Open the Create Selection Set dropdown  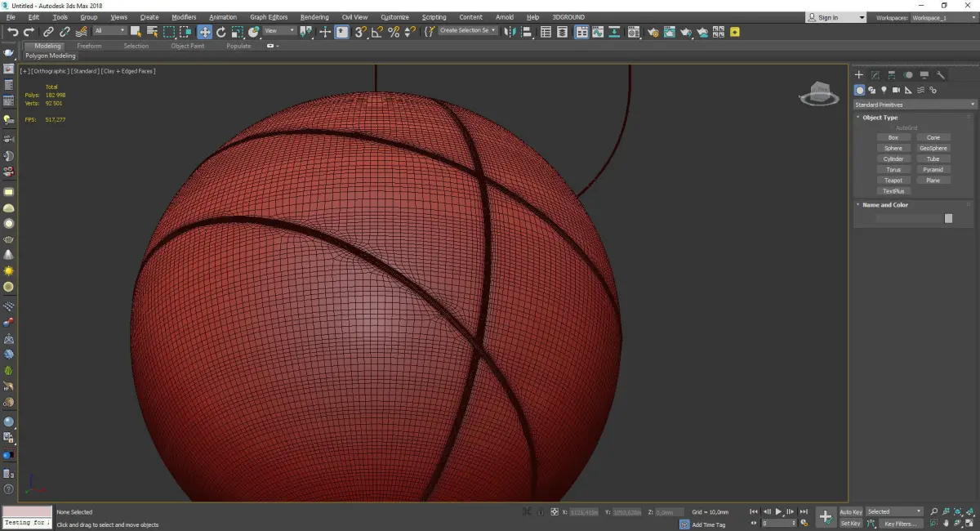coord(468,31)
